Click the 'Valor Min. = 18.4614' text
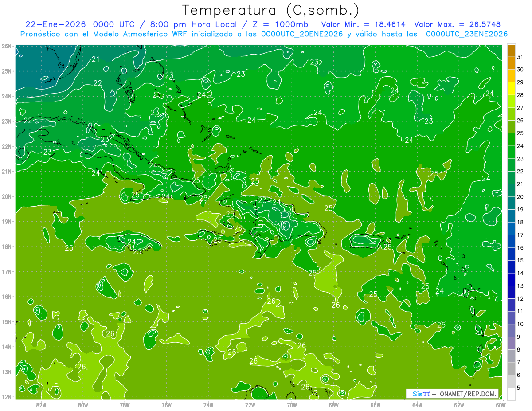 (363, 24)
